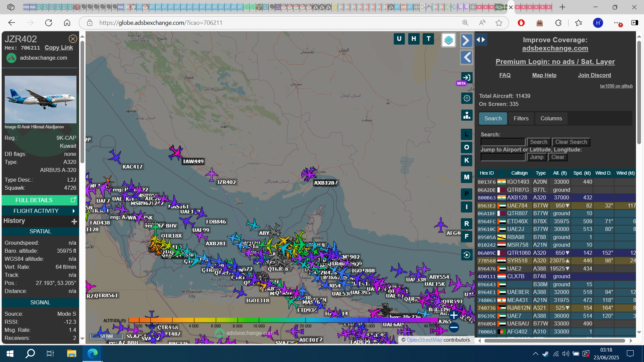644x362 pixels.
Task: Toggle sidebar width double-arrow icon
Action: coord(481,40)
